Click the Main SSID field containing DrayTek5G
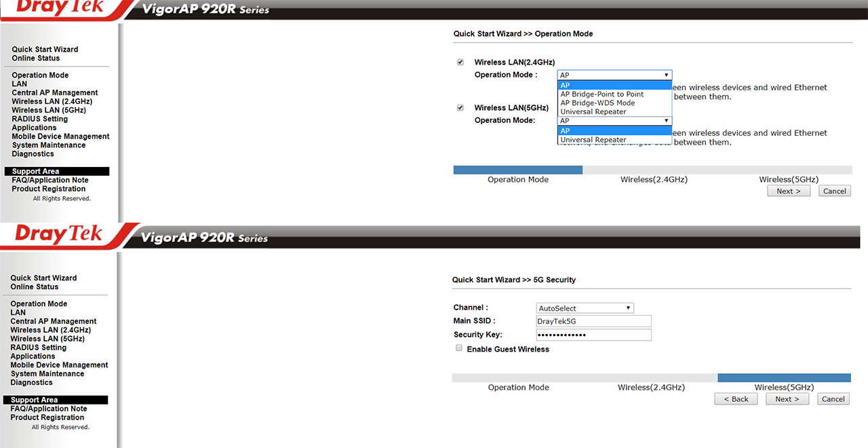The width and height of the screenshot is (868, 448). tap(593, 321)
